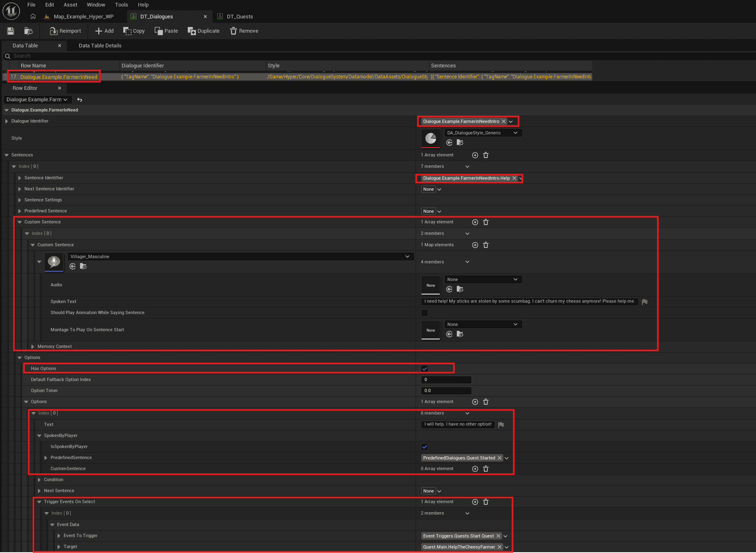Image resolution: width=756 pixels, height=553 pixels.
Task: Browse to Audio asset icon
Action: [460, 289]
